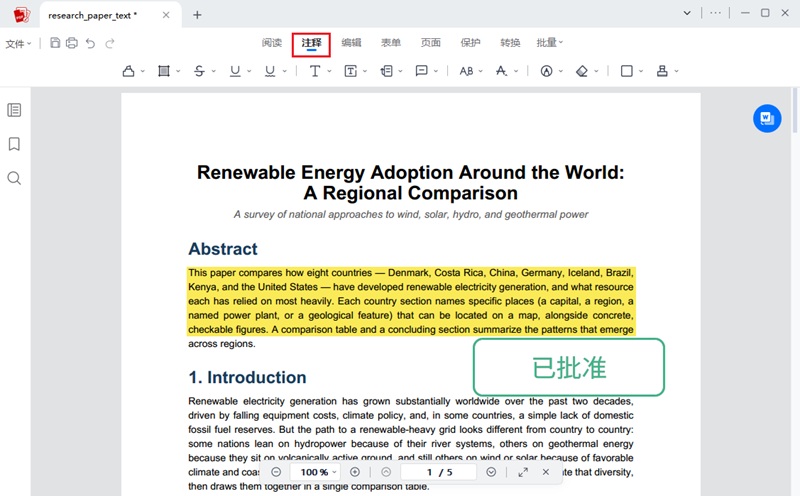The width and height of the screenshot is (800, 496).
Task: Click the page number field 1 / 5
Action: (439, 472)
